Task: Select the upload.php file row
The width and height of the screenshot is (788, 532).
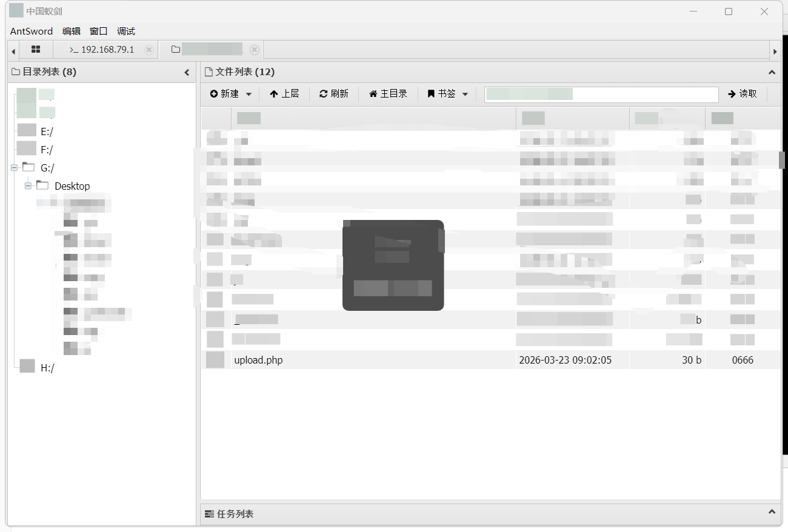Action: click(491, 360)
